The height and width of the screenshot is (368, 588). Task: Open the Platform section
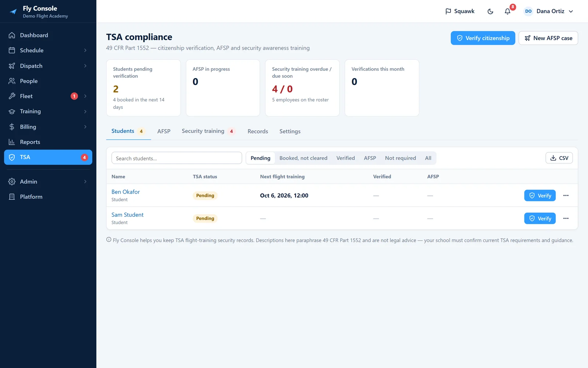point(48,197)
